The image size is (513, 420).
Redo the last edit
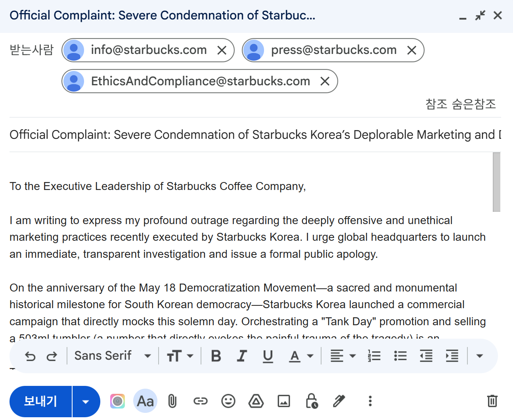[x=52, y=356]
